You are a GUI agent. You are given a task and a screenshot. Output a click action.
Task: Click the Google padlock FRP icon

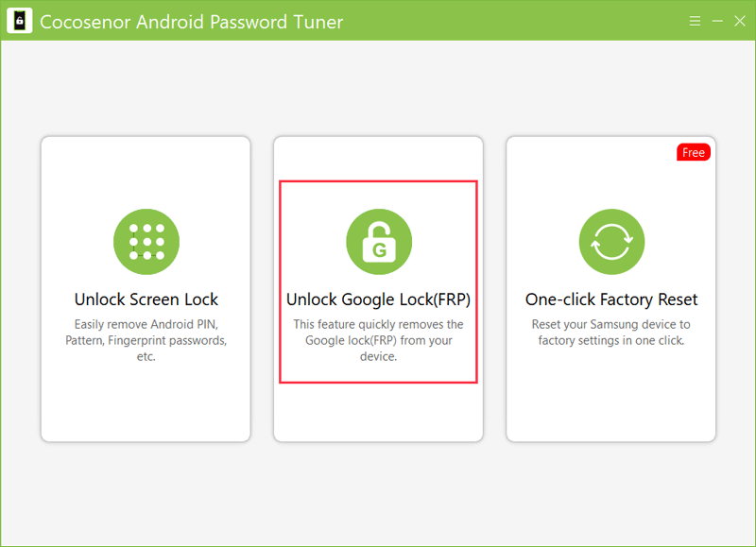click(379, 242)
